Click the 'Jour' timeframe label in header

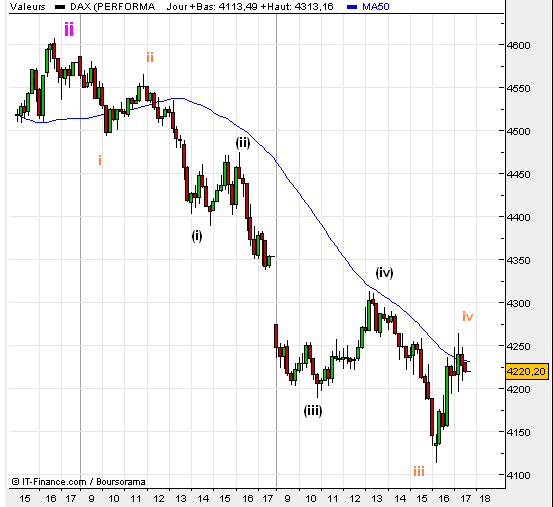coord(177,6)
